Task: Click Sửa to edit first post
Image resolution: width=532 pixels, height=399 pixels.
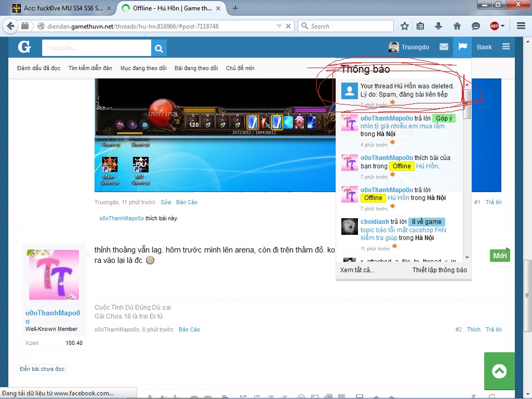Action: click(x=166, y=202)
